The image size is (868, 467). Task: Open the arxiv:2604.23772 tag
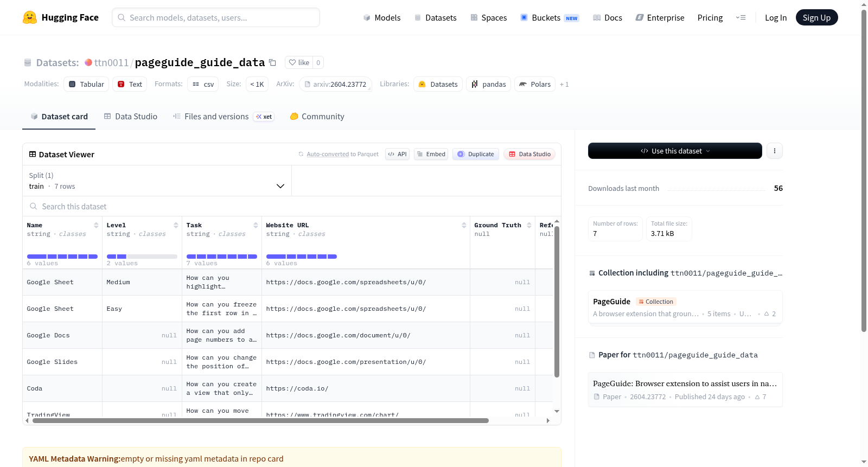coord(335,84)
